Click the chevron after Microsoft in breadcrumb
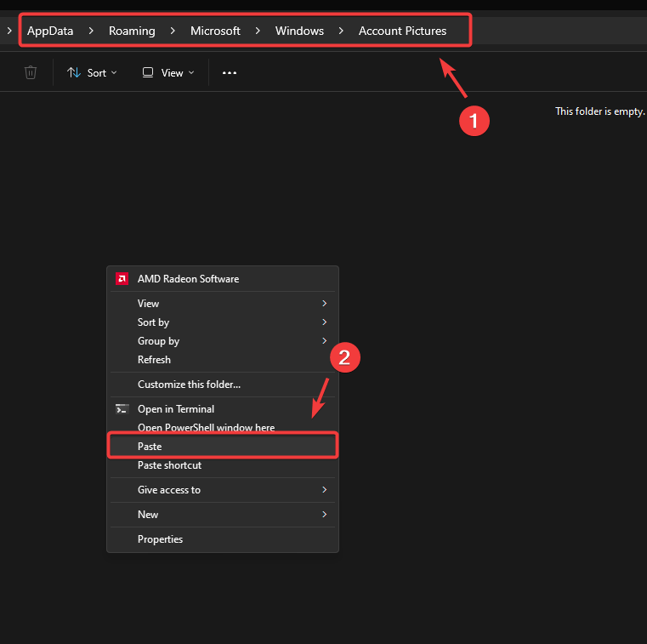Image resolution: width=647 pixels, height=644 pixels. pos(258,31)
